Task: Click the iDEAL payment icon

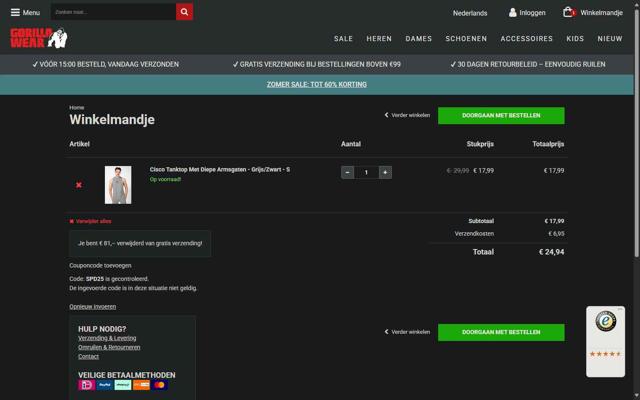Action: point(87,385)
